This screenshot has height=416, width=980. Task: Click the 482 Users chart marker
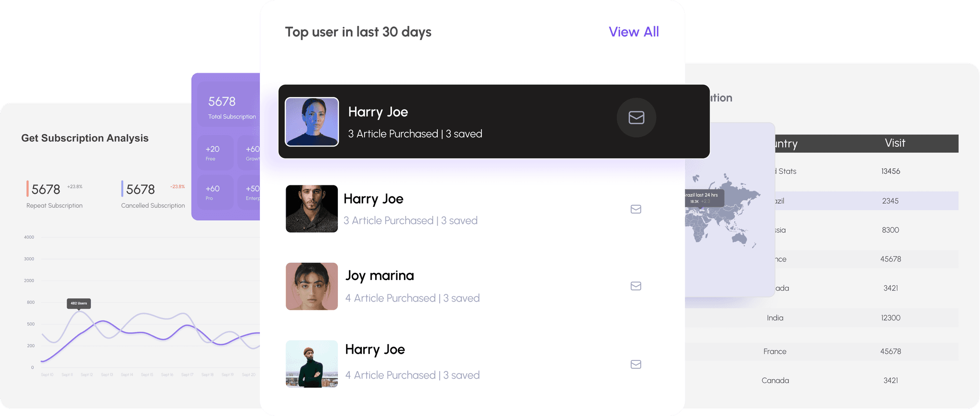click(x=78, y=303)
